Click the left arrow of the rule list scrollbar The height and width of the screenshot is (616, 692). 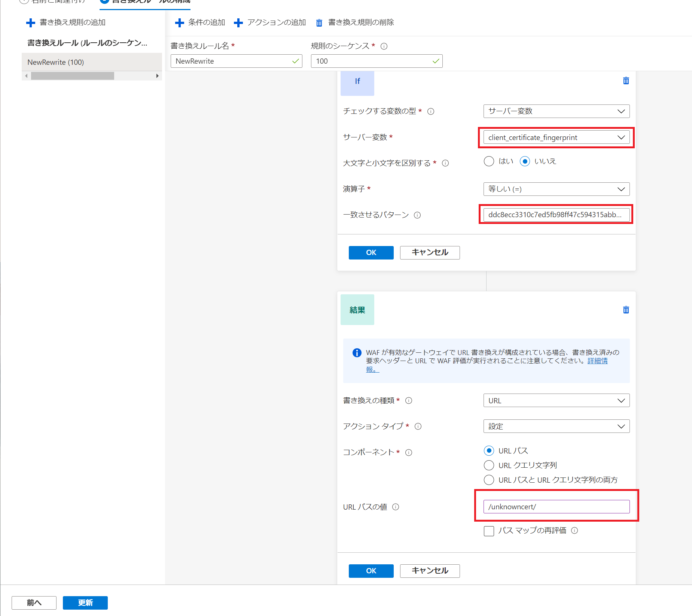[26, 76]
